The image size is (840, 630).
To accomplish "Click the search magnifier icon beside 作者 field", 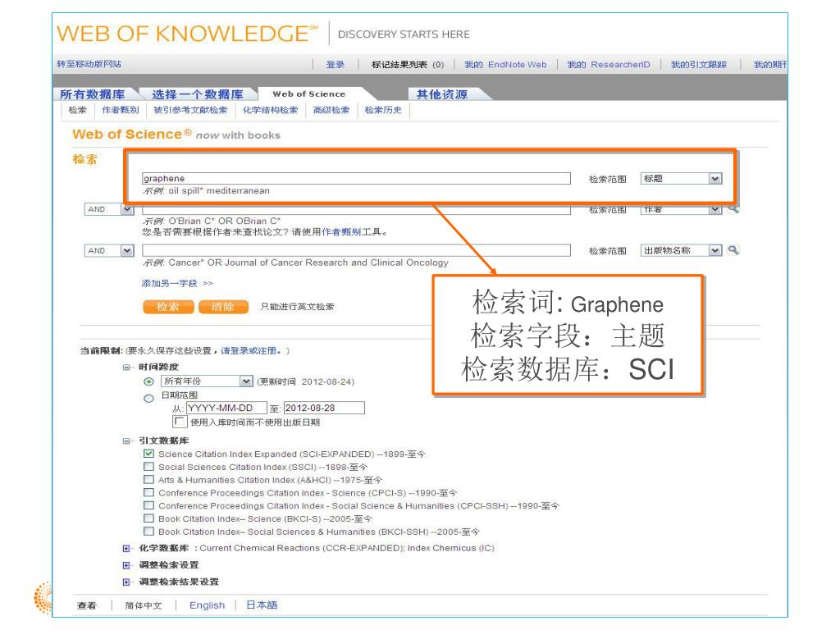I will (733, 209).
